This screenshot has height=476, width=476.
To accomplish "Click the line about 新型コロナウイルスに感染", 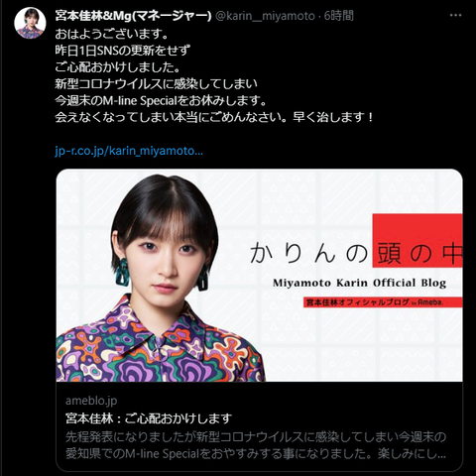I will (156, 84).
